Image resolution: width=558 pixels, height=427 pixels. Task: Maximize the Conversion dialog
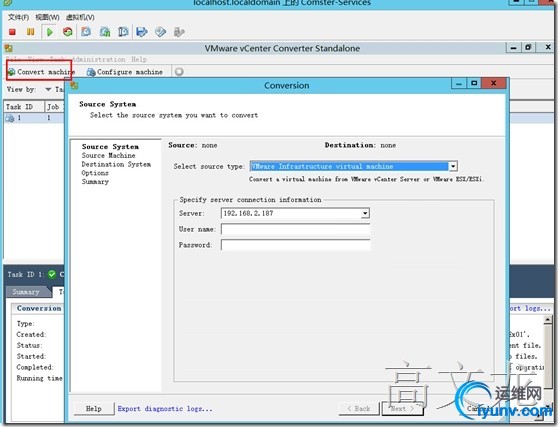coord(474,84)
